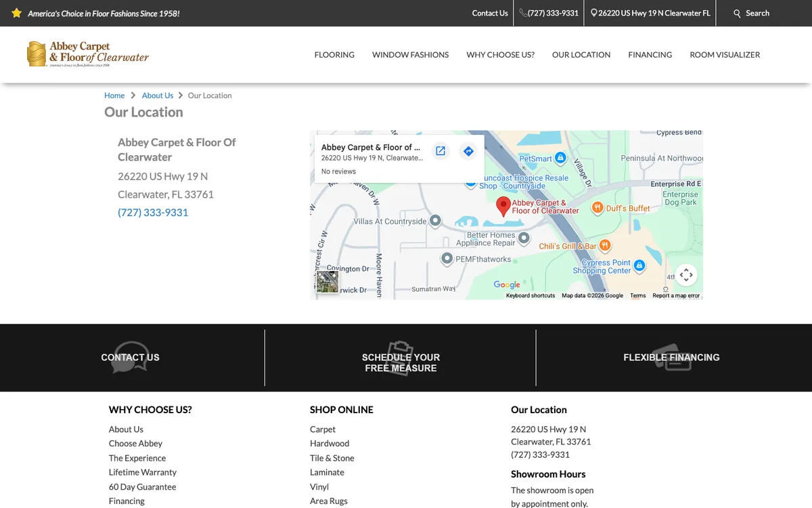Click the Search text in top bar

[757, 13]
